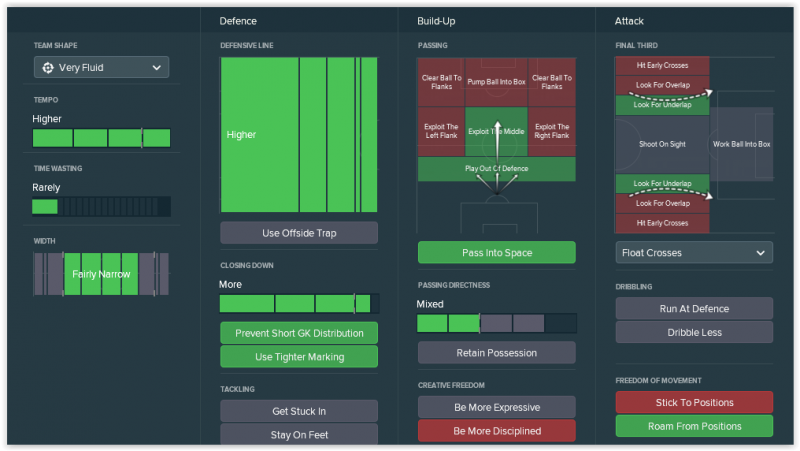
Task: Click the Team Shape crosshair icon
Action: 49,68
